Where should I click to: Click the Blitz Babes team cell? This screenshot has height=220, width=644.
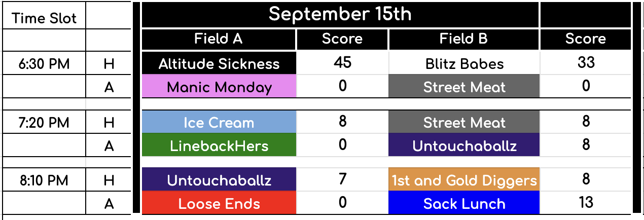pos(464,63)
